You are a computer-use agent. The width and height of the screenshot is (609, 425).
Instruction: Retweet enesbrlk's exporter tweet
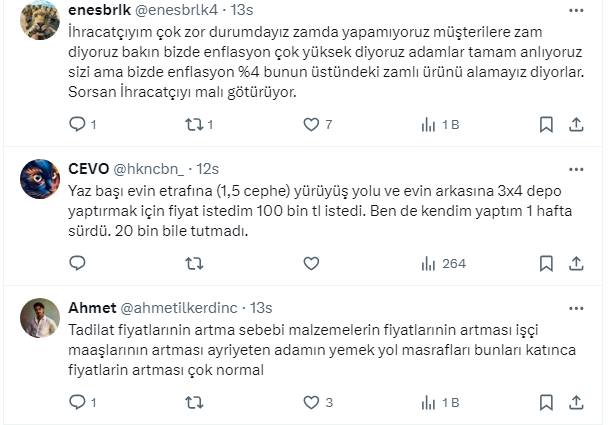[x=191, y=125]
